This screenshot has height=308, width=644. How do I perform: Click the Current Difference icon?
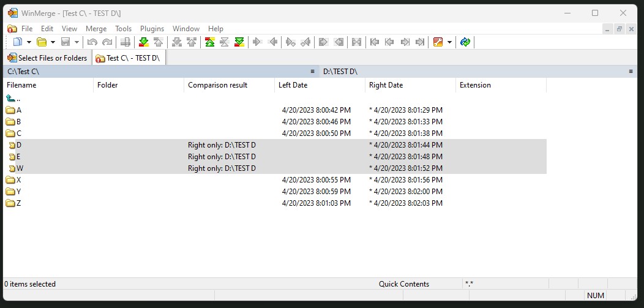coord(224,42)
